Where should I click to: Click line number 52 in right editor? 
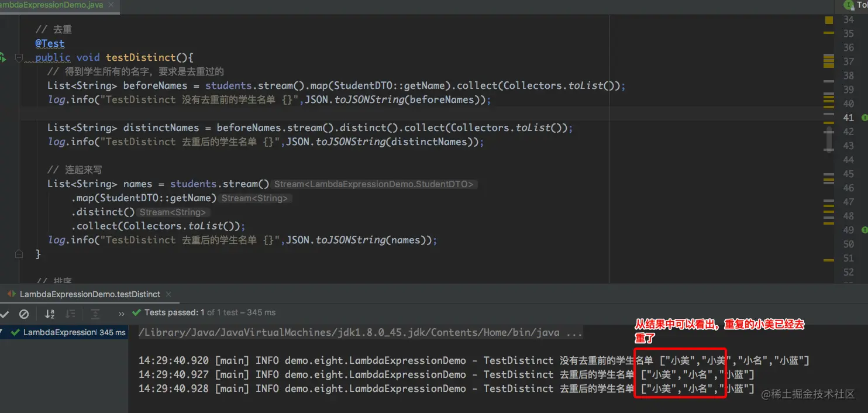848,272
